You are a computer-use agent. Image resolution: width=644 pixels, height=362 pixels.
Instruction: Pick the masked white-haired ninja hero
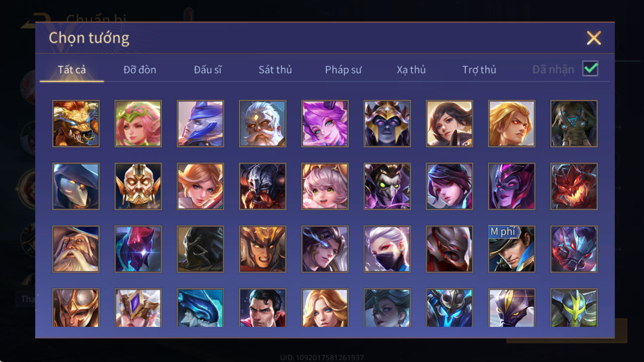point(387,249)
